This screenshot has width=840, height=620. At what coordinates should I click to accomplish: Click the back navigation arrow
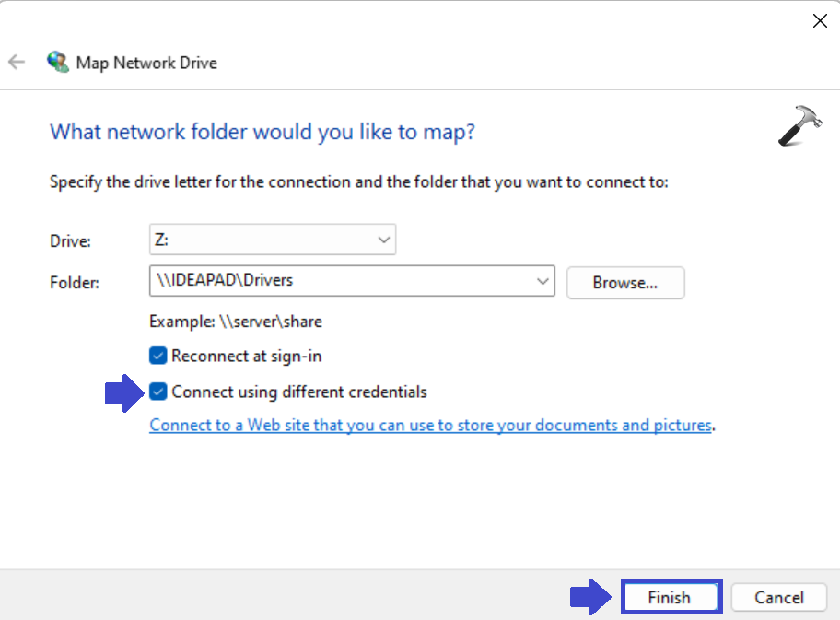[16, 62]
